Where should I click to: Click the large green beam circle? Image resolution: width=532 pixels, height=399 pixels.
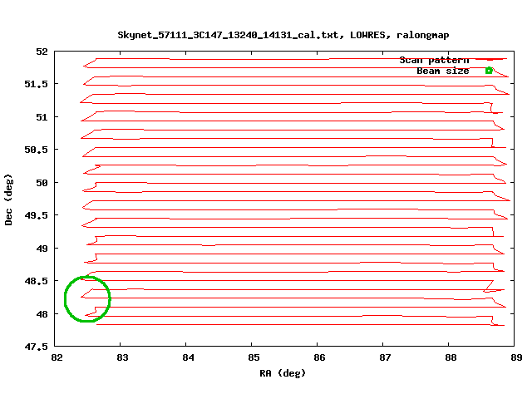point(87,299)
